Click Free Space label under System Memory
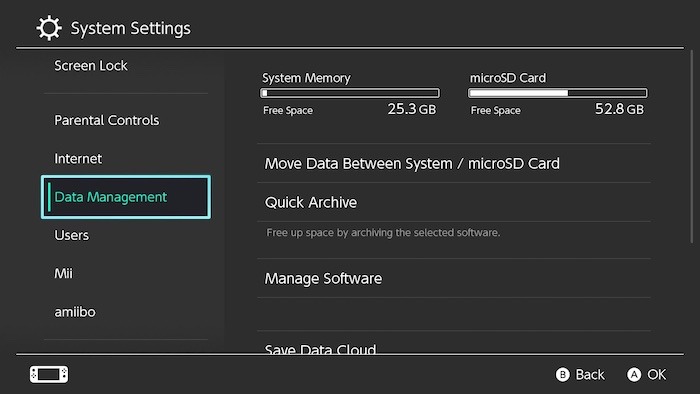The width and height of the screenshot is (700, 394). pyautogui.click(x=288, y=110)
